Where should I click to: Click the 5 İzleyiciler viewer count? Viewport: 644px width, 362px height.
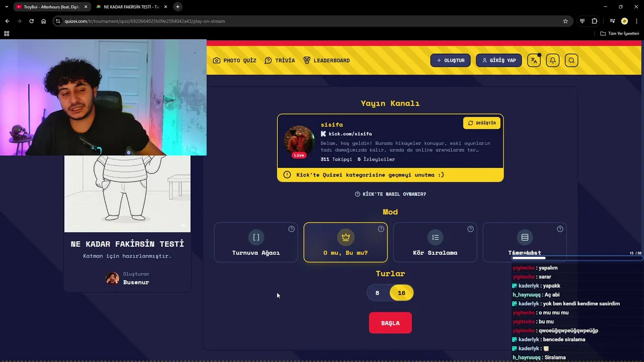[376, 159]
